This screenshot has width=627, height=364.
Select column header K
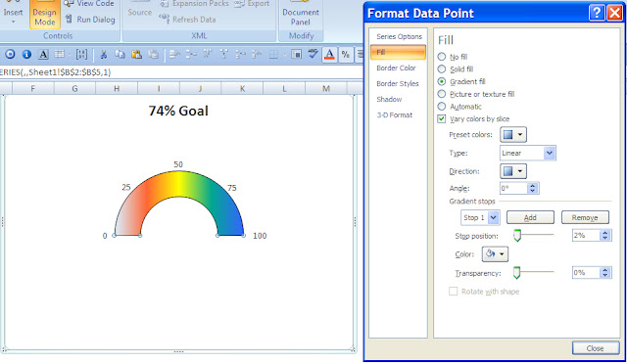[x=242, y=88]
